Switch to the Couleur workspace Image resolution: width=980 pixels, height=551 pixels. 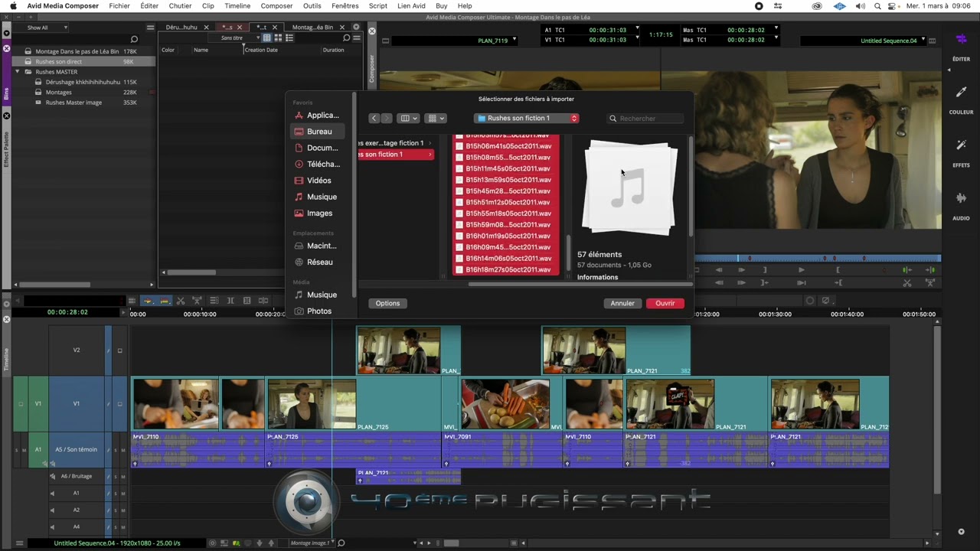click(x=961, y=92)
